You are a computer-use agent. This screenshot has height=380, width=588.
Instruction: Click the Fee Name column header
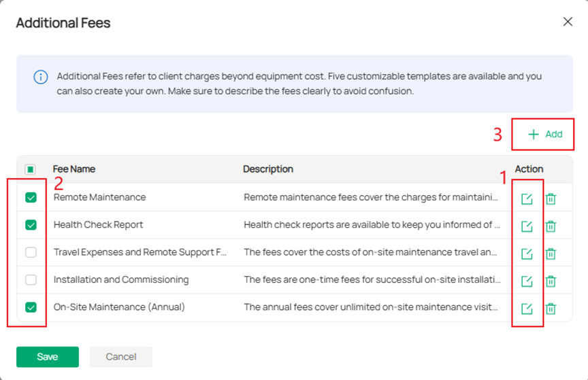coord(74,169)
